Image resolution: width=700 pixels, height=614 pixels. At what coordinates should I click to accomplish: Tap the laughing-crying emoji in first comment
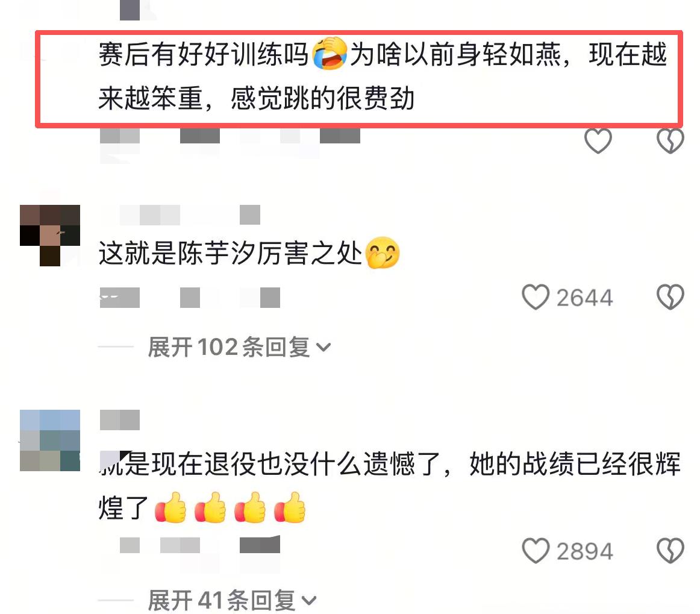(x=330, y=54)
